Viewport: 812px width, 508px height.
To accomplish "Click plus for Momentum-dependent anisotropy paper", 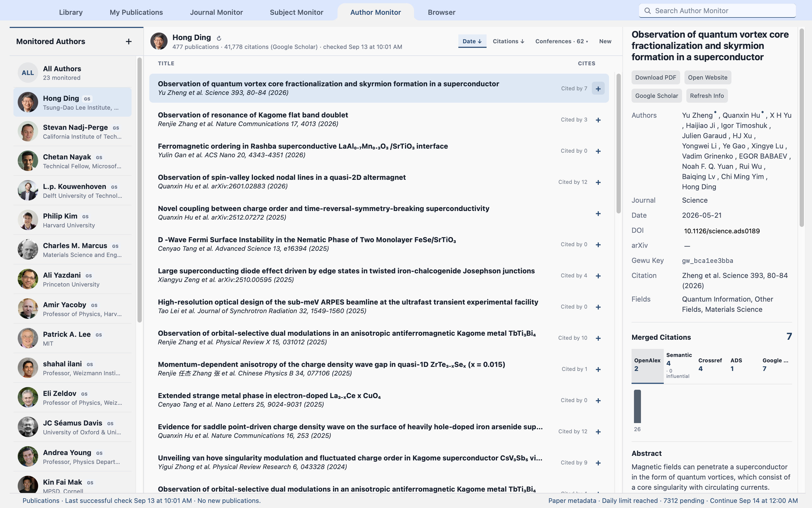I will click(x=598, y=370).
